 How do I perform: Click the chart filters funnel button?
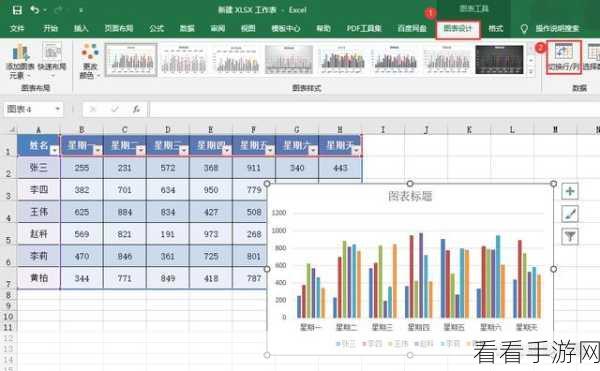pyautogui.click(x=570, y=236)
